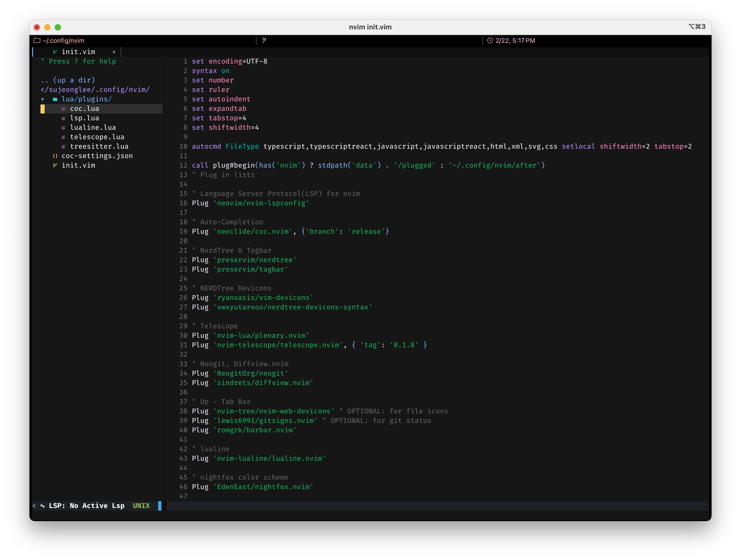Click the Lua icon next to lsp.lua
Image resolution: width=741 pixels, height=560 pixels.
[63, 118]
